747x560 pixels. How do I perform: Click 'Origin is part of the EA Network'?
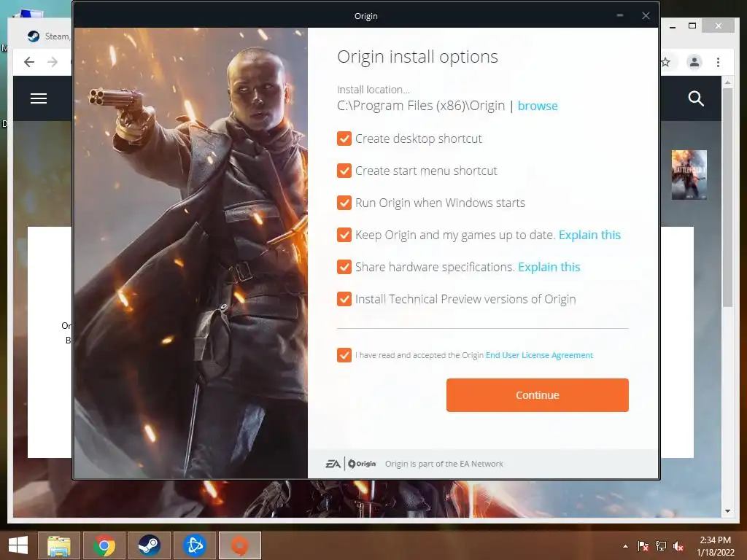point(444,464)
